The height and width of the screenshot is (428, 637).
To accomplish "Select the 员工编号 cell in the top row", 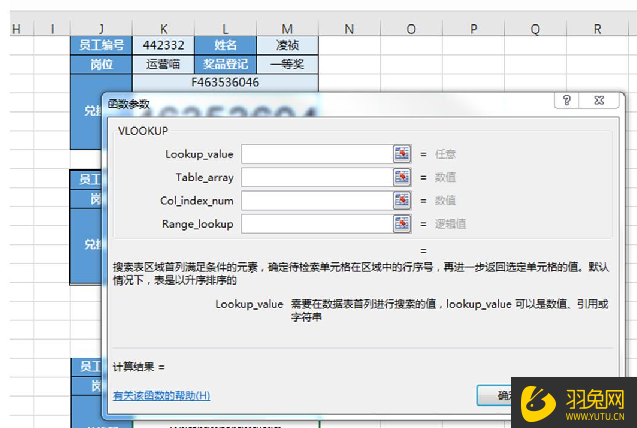I will [101, 45].
